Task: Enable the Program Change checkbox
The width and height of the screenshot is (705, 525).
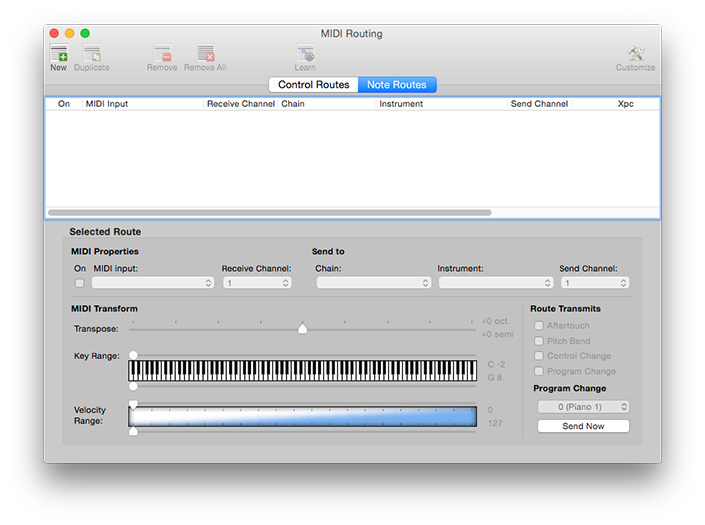Action: point(539,371)
